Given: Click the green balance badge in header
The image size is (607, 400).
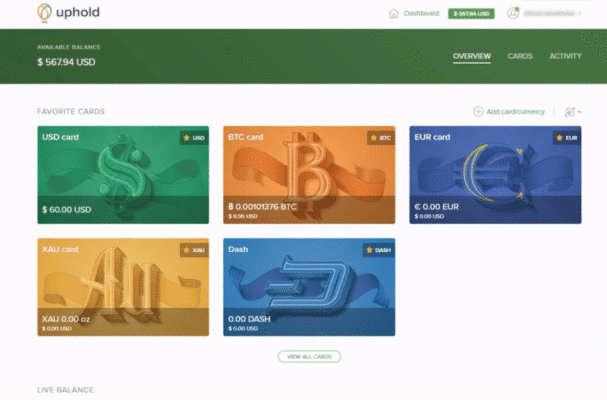Looking at the screenshot, I should click(x=471, y=14).
